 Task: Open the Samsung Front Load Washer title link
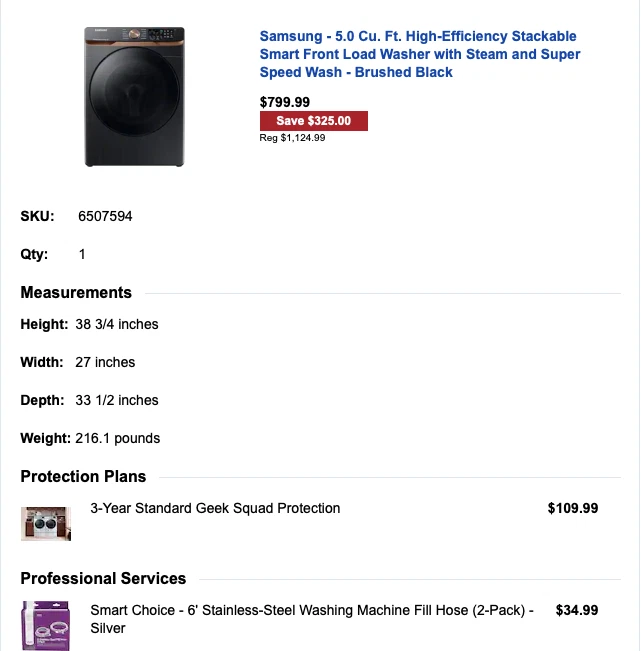(420, 54)
